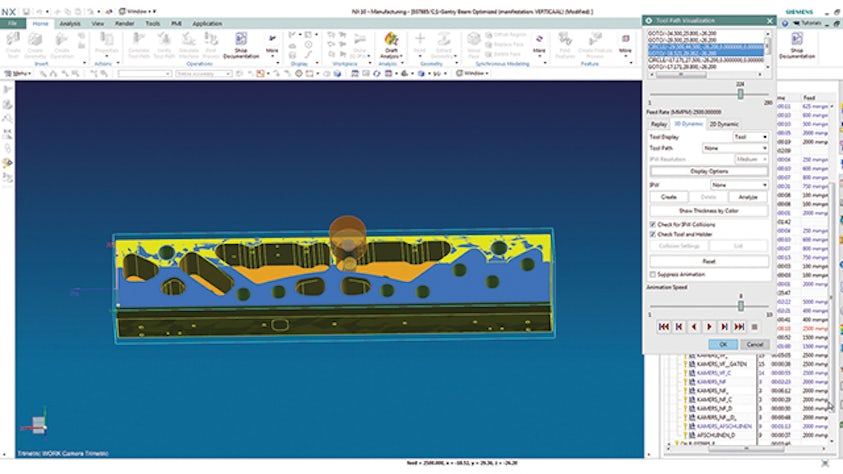Click the Simulate Machine icon
The width and height of the screenshot is (843, 474).
[189, 46]
